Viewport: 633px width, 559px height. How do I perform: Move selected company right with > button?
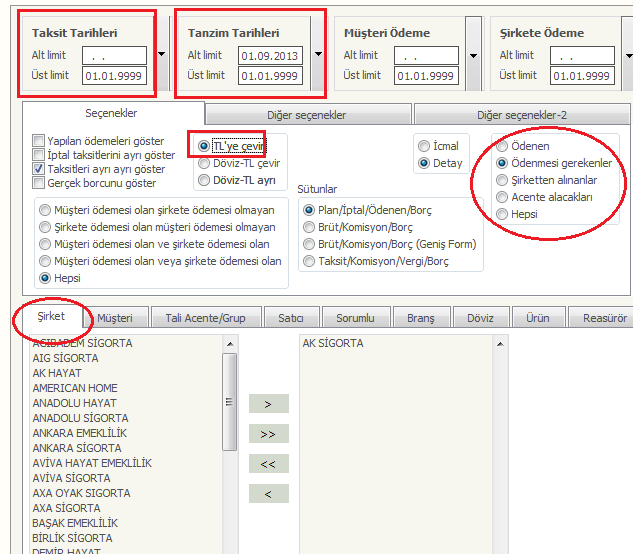tap(267, 404)
